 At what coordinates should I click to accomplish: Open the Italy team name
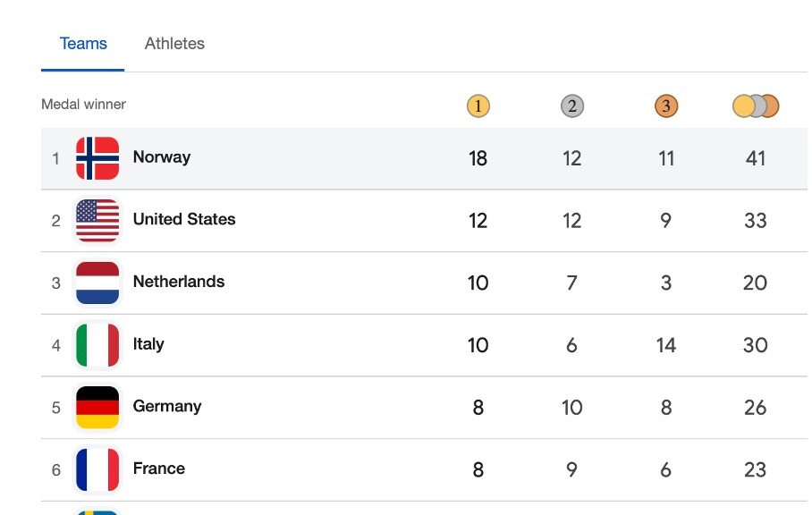[148, 344]
